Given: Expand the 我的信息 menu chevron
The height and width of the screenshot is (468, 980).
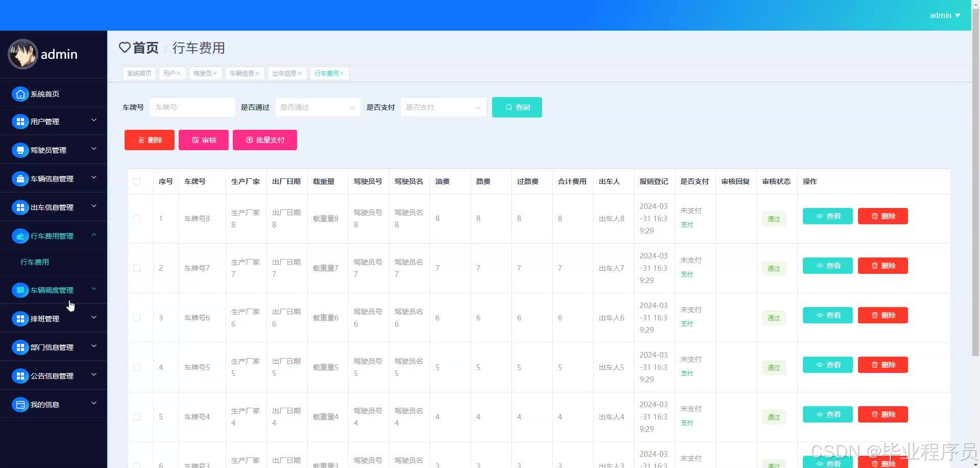Looking at the screenshot, I should pyautogui.click(x=94, y=404).
